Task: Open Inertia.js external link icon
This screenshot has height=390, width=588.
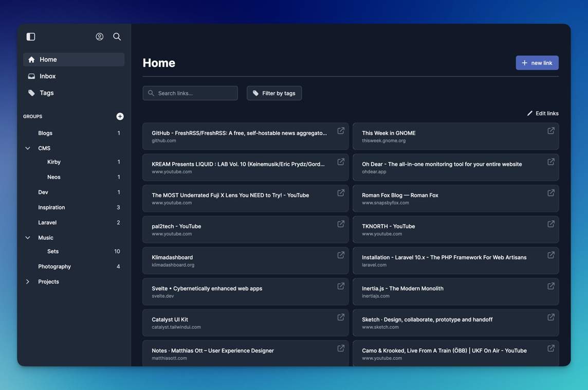Action: tap(550, 286)
